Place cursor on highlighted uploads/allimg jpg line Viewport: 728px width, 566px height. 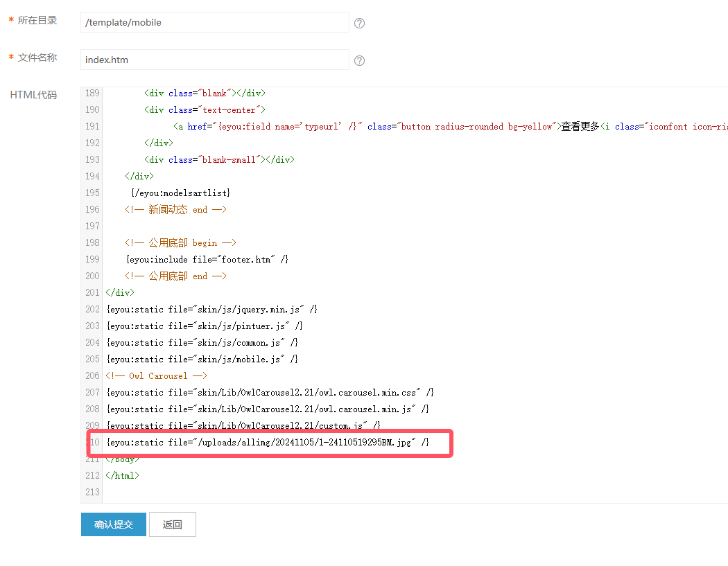(x=268, y=442)
